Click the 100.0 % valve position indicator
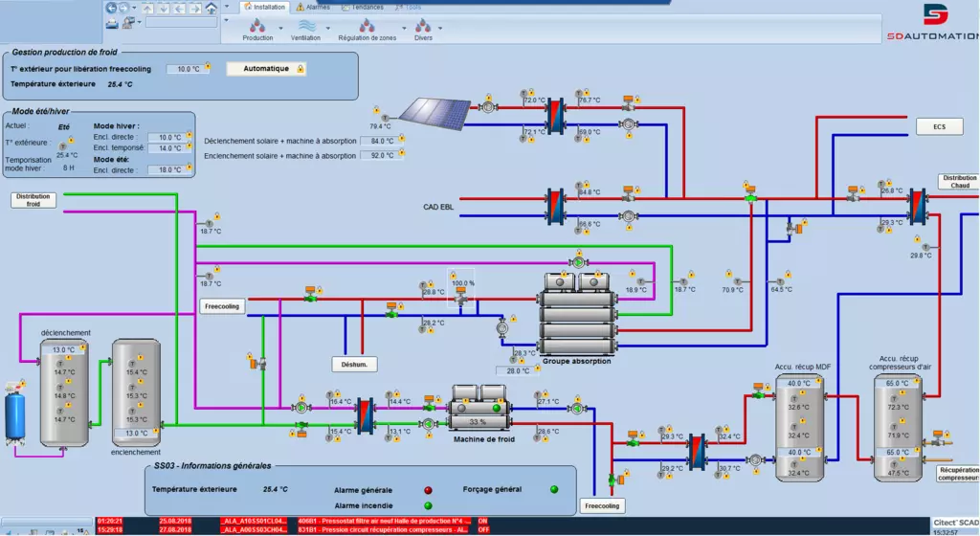980x536 pixels. click(x=462, y=283)
